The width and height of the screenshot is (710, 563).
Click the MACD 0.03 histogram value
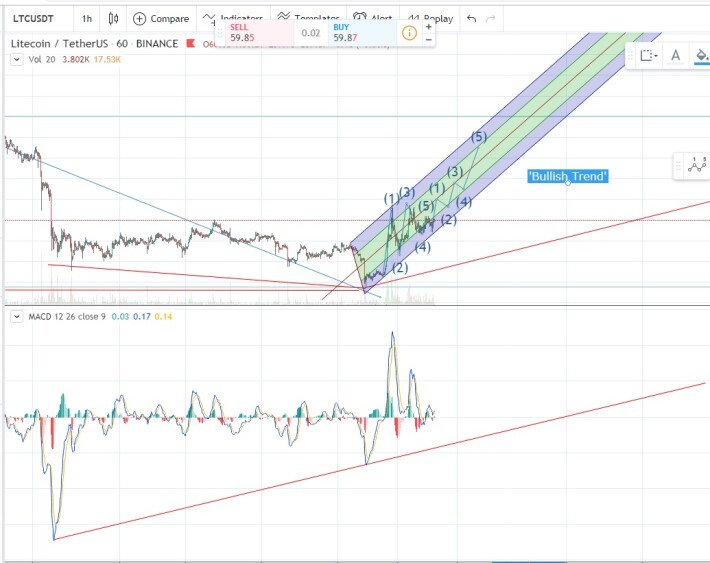(x=120, y=317)
